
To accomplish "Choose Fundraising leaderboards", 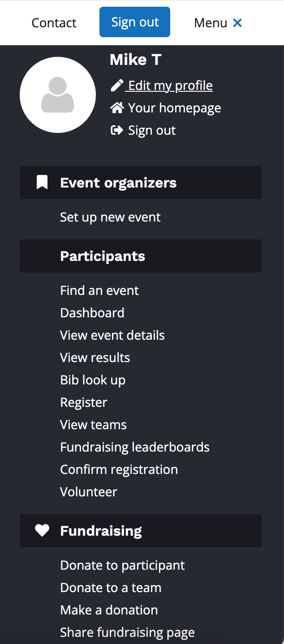I will pos(135,447).
